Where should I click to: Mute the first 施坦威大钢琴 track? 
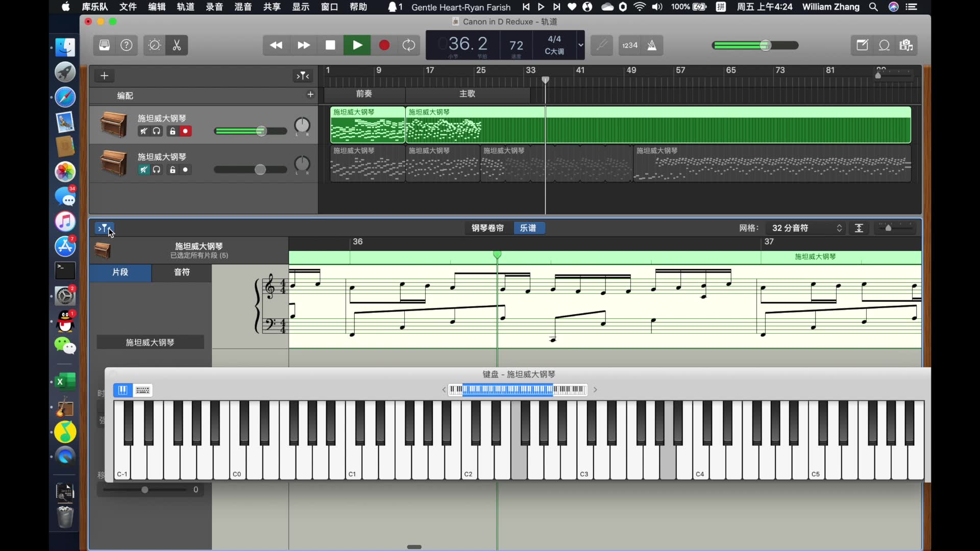[x=143, y=131]
